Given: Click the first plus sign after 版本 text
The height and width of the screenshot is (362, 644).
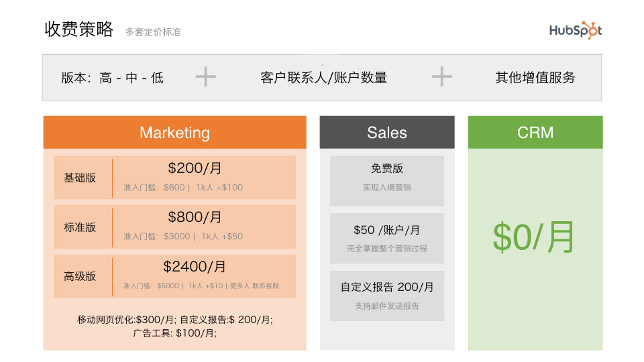Looking at the screenshot, I should (205, 77).
